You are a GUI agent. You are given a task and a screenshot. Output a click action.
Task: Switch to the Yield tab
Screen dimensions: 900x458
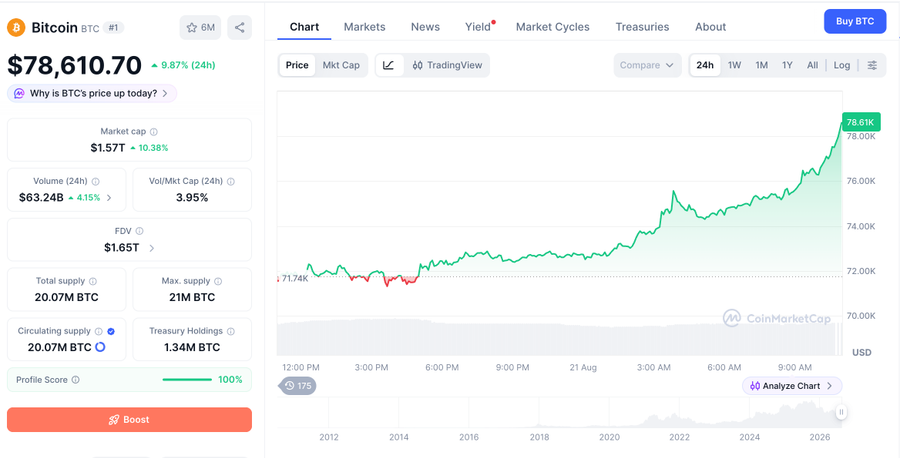click(478, 27)
